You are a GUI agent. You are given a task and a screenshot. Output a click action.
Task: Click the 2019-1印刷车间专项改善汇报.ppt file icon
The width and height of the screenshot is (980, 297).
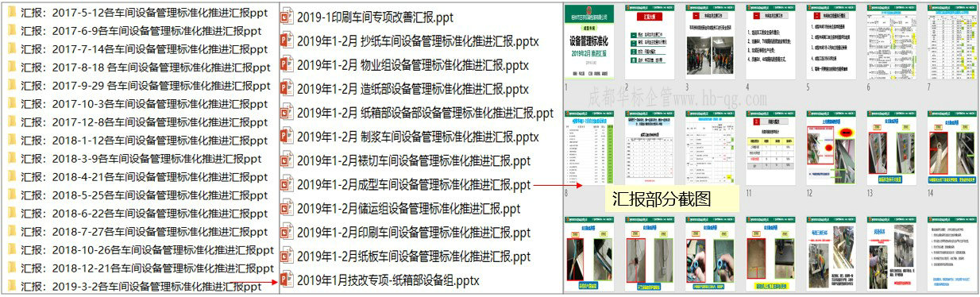(x=287, y=17)
